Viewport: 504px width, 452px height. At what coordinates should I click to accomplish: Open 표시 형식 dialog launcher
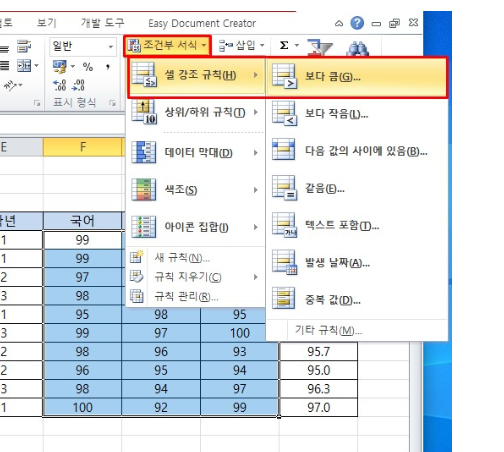pos(112,103)
